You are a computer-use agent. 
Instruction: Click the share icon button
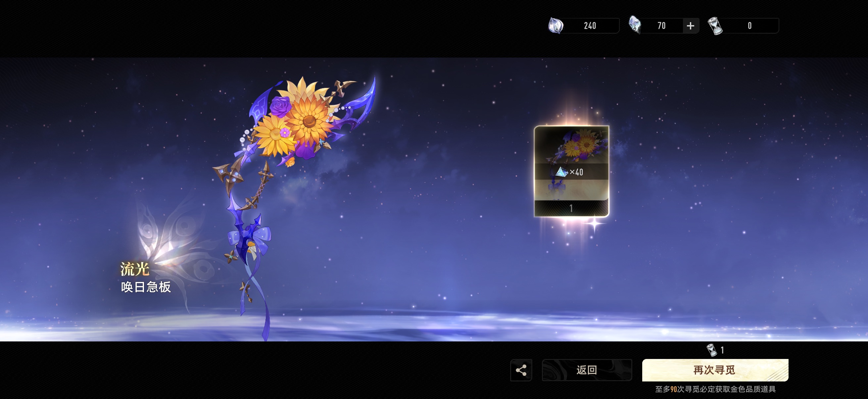coord(521,370)
